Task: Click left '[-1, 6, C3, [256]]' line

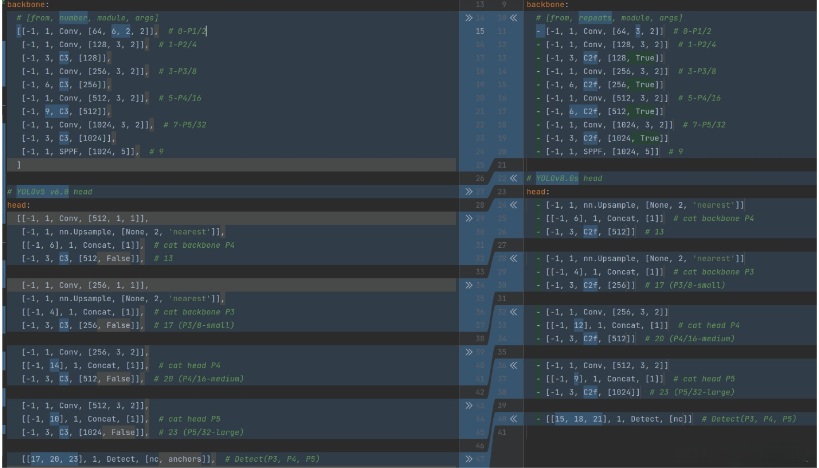Action: pyautogui.click(x=66, y=85)
